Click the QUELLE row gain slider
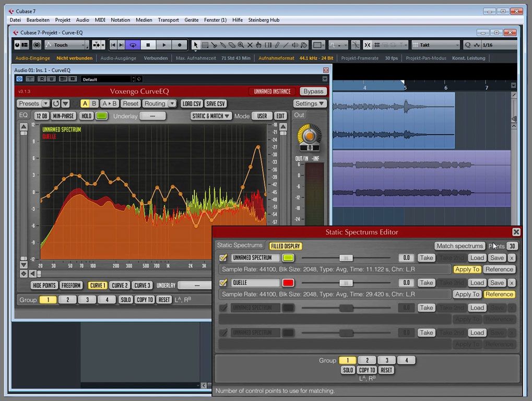The width and height of the screenshot is (532, 401). point(346,282)
